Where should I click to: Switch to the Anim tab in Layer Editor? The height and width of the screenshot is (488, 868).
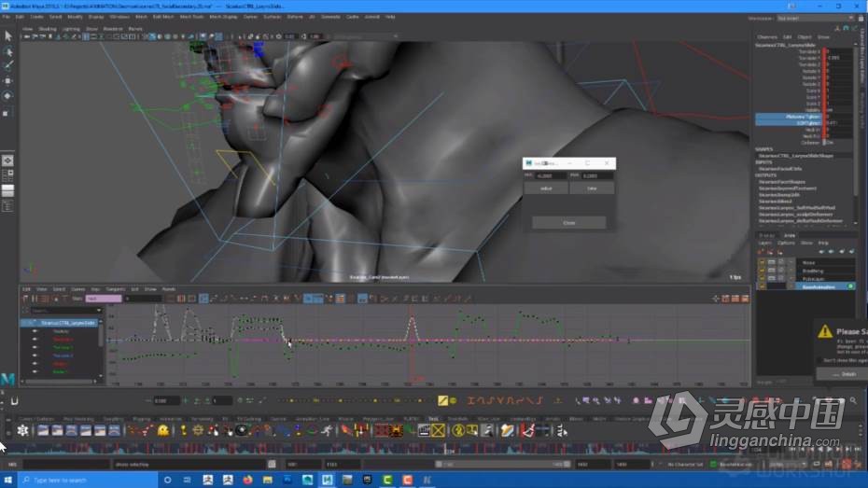pyautogui.click(x=790, y=236)
